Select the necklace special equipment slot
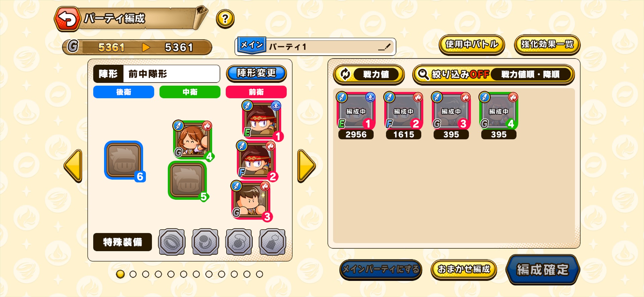Screen dimensions: 644x297 point(239,242)
